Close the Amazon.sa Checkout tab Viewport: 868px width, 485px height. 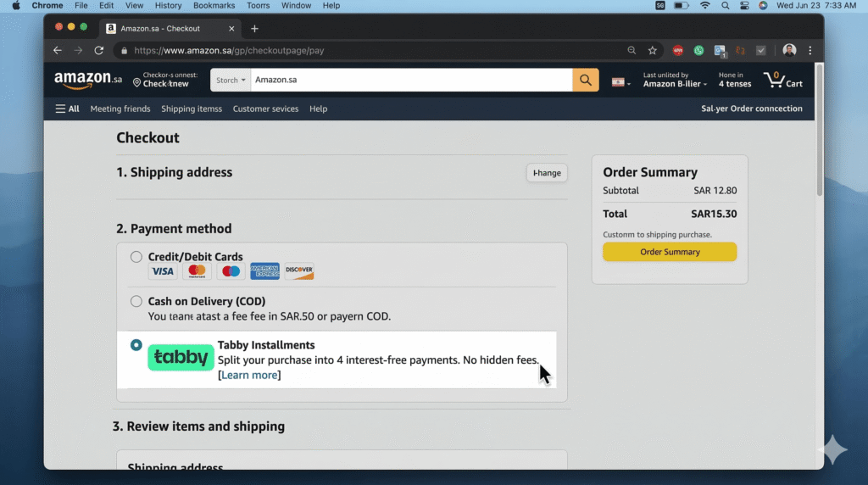(231, 28)
